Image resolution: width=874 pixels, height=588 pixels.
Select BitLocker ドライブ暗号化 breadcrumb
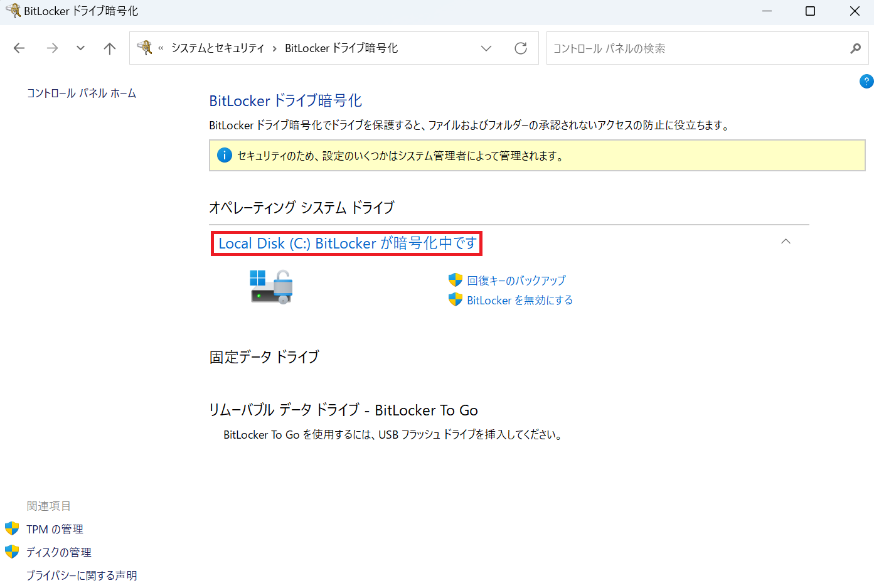(341, 48)
